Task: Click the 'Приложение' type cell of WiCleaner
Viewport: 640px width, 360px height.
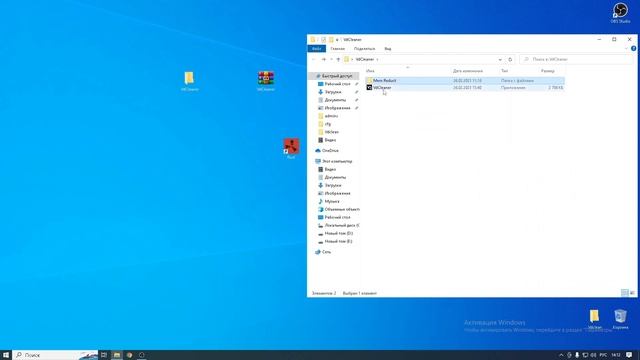Action: point(513,88)
